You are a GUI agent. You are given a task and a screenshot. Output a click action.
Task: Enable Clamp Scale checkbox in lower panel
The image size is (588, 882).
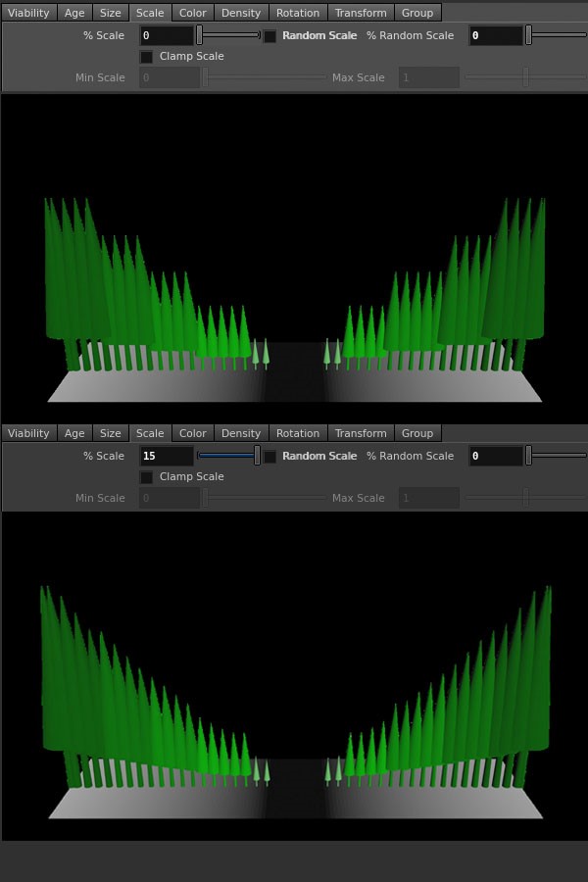click(146, 477)
